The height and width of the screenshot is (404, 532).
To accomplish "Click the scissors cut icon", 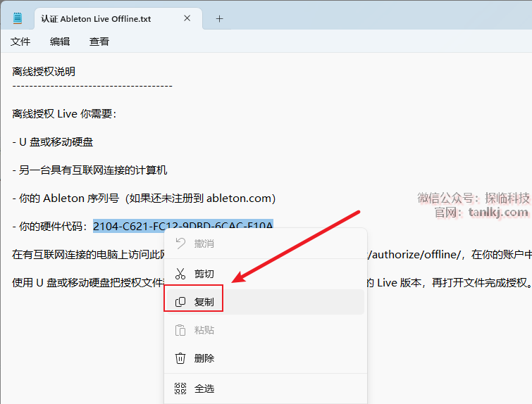I will point(180,274).
